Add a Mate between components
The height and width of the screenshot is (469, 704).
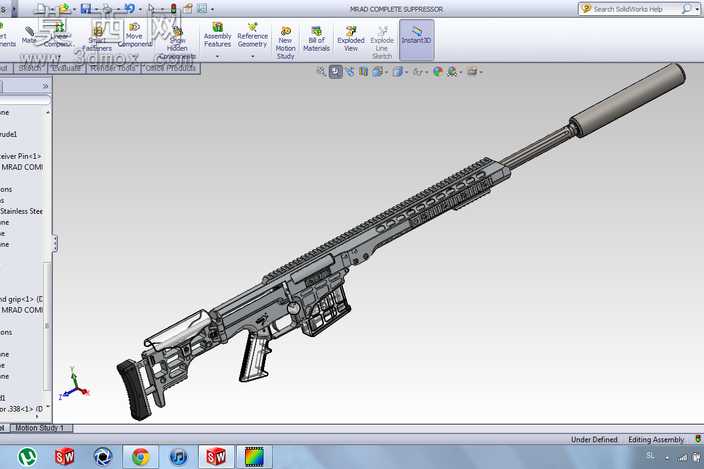(x=29, y=35)
